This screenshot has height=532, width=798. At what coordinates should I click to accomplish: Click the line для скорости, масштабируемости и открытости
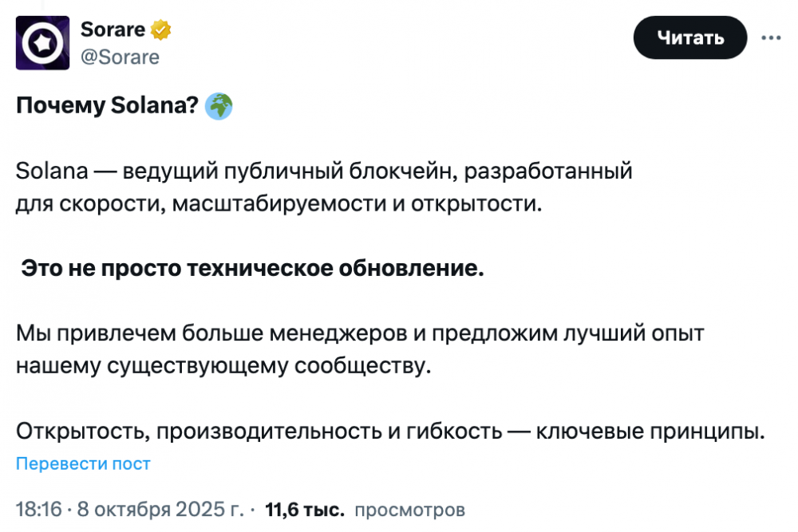point(279,203)
